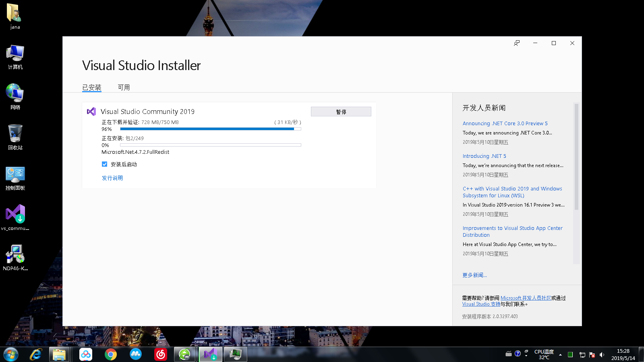
Task: Click the Visual Studio Installer title heading
Action: pyautogui.click(x=141, y=65)
